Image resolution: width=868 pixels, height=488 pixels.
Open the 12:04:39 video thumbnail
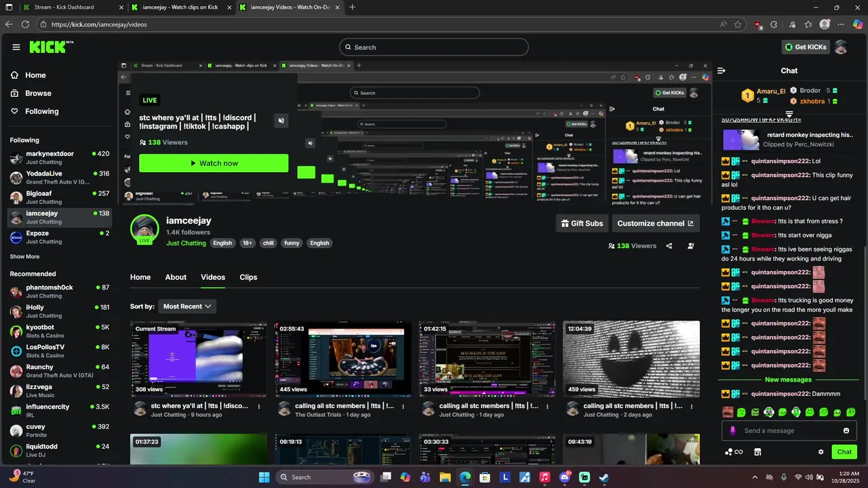pos(631,359)
